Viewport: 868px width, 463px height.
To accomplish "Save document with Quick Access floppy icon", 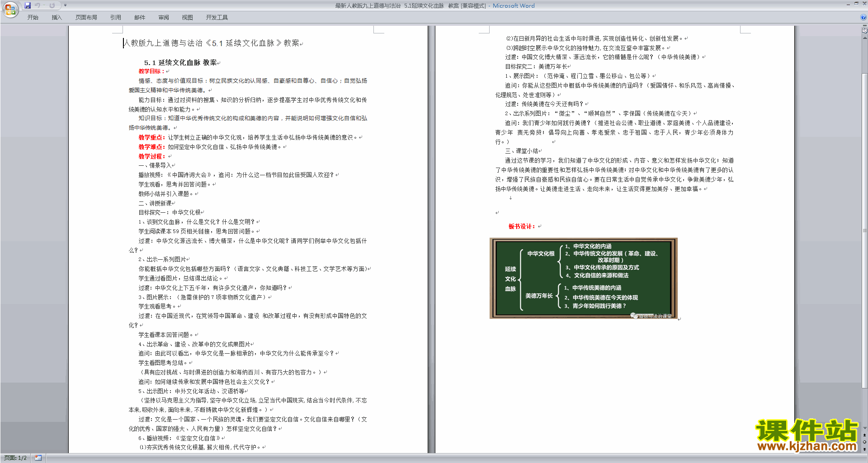I will point(28,5).
